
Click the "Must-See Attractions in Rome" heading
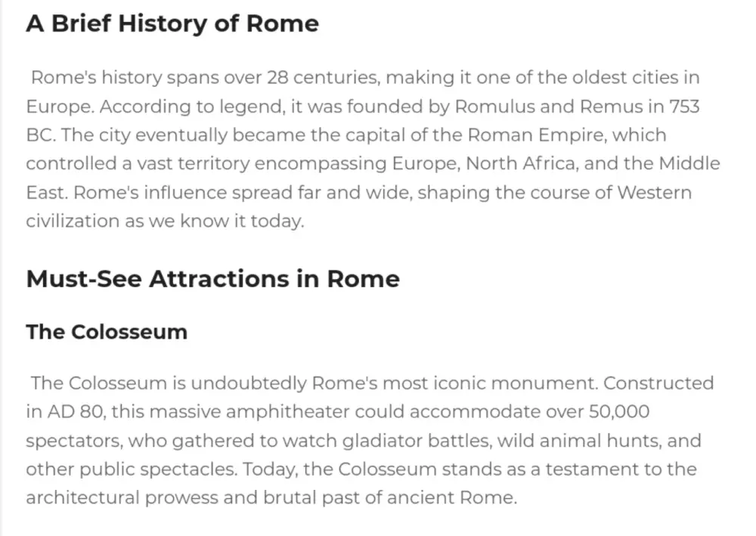212,279
